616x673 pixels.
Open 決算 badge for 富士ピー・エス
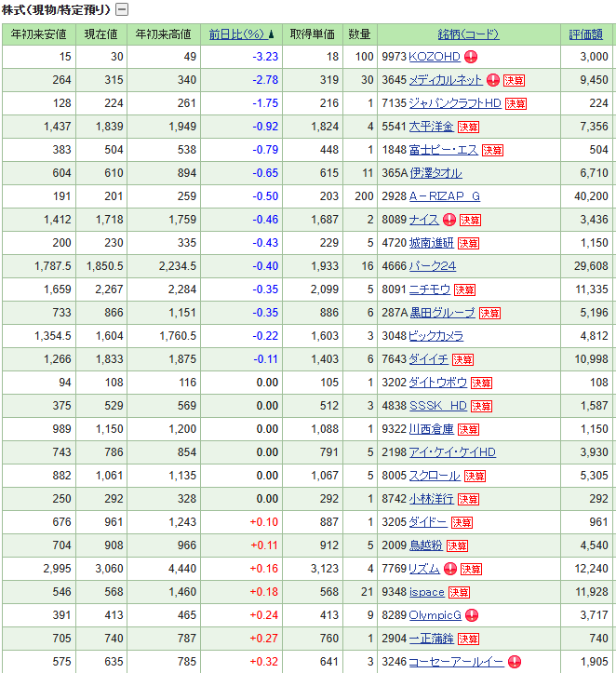tap(492, 150)
